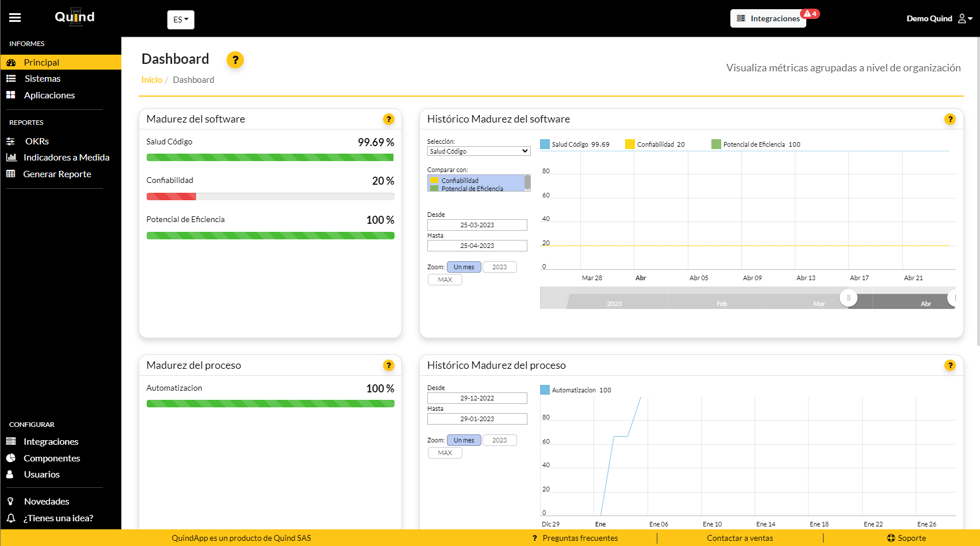Click the Hasta date field 25-04-2023

[x=477, y=246]
